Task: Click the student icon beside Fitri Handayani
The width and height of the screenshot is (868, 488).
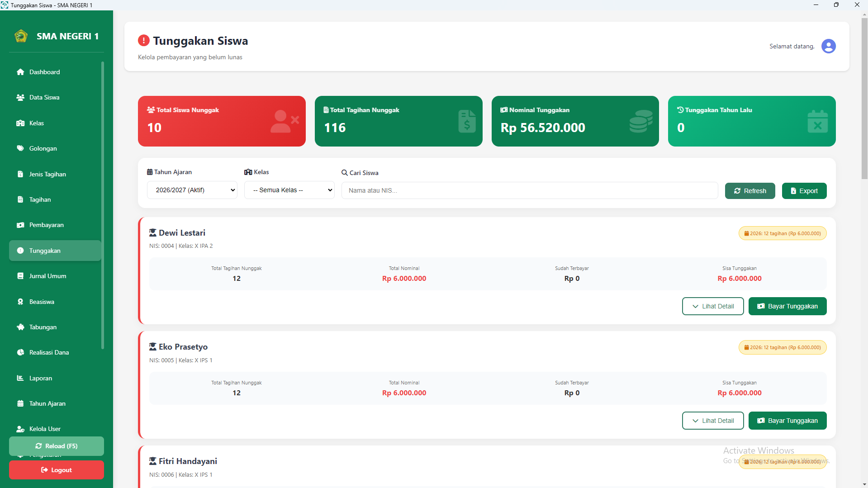Action: coord(153,461)
